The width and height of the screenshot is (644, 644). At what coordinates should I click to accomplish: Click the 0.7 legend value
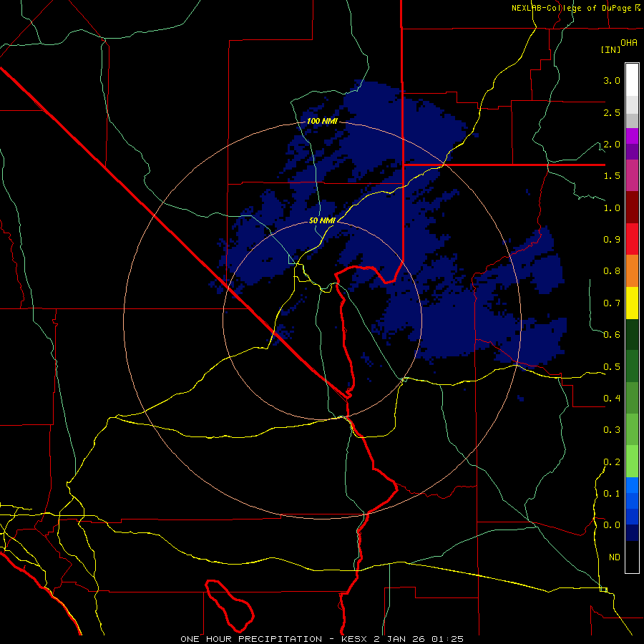[612, 303]
